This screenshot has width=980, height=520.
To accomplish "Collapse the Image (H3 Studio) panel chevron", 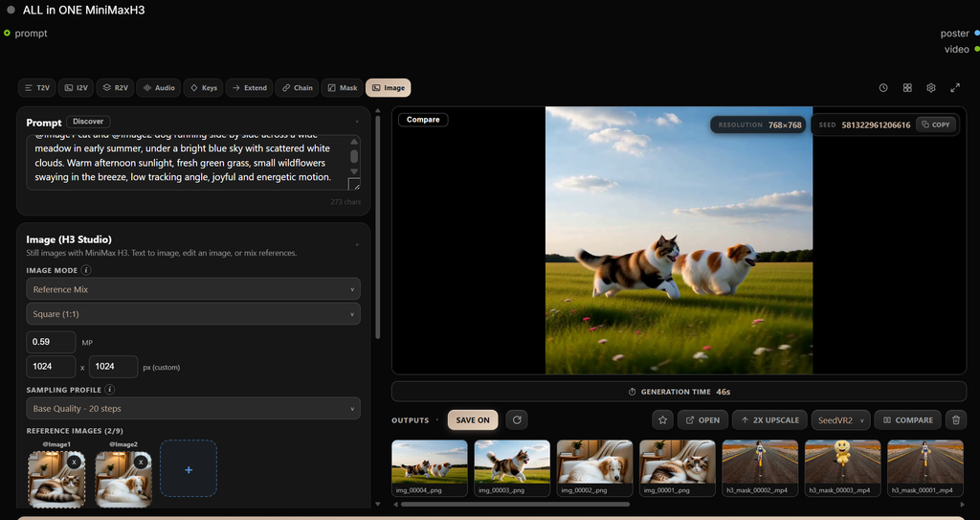I will 357,244.
